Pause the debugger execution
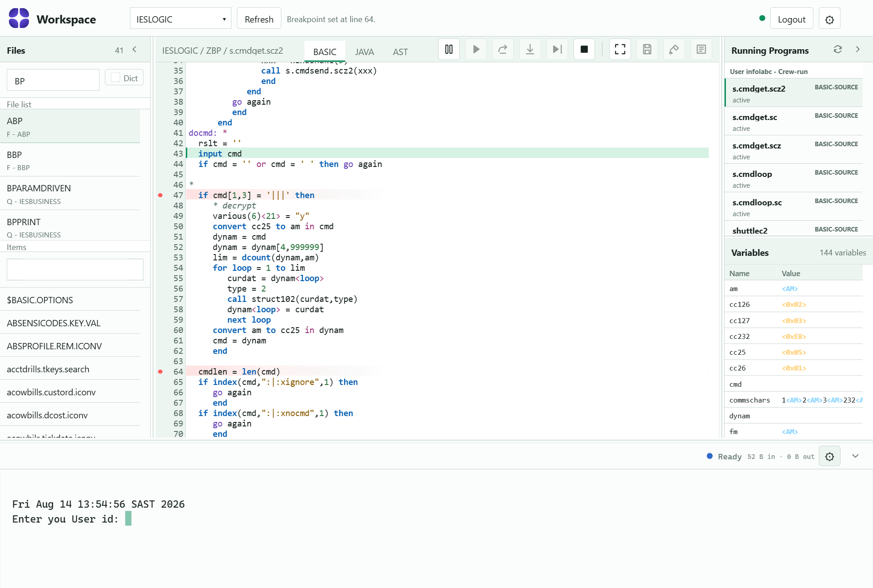Screen dimensions: 873x588 click(x=449, y=49)
